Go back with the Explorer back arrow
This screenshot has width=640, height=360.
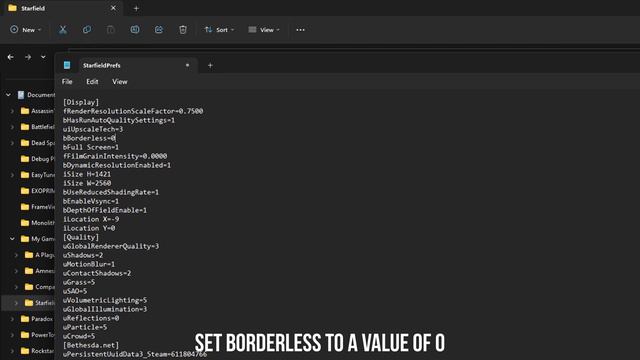point(11,57)
